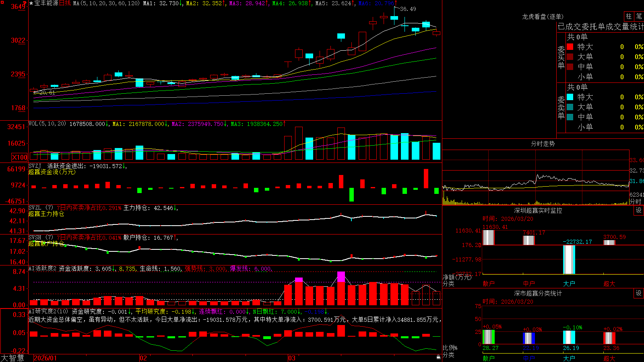Viewport: 644px width, 362px height.
Task: Click the 36.49 high price marker
Action: (x=408, y=9)
